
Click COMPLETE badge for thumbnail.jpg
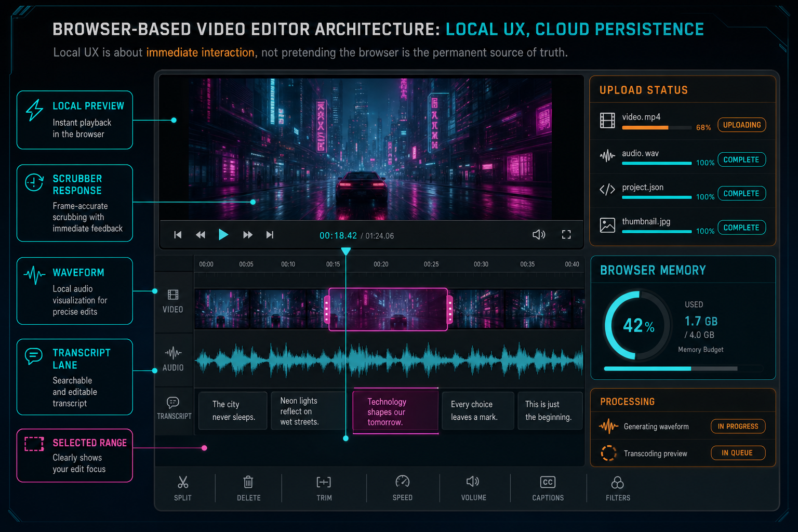click(x=741, y=228)
